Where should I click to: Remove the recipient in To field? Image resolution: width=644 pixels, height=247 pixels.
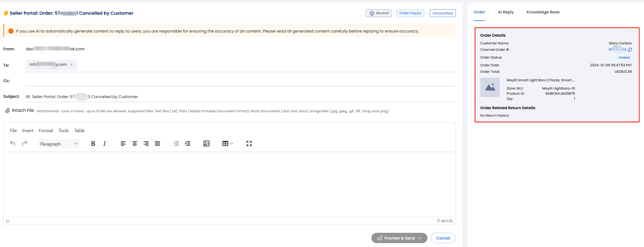tap(71, 65)
